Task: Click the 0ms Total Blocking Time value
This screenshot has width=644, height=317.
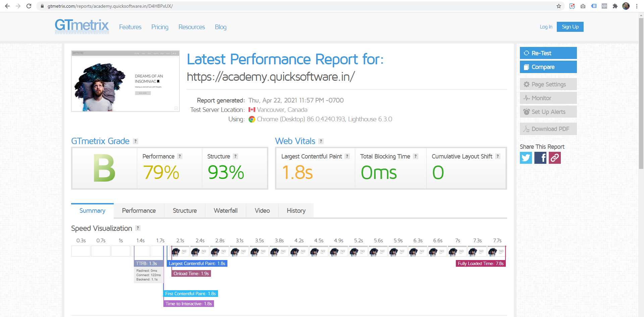Action: point(379,172)
